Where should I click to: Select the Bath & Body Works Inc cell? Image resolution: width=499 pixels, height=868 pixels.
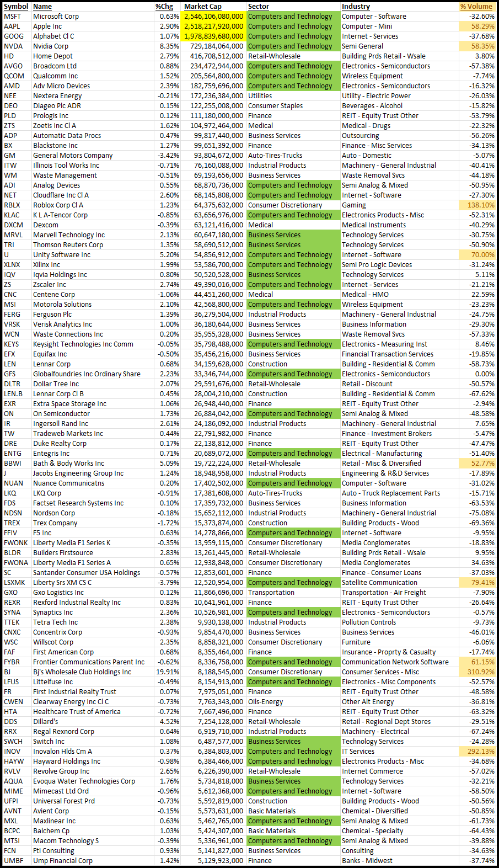pos(68,464)
